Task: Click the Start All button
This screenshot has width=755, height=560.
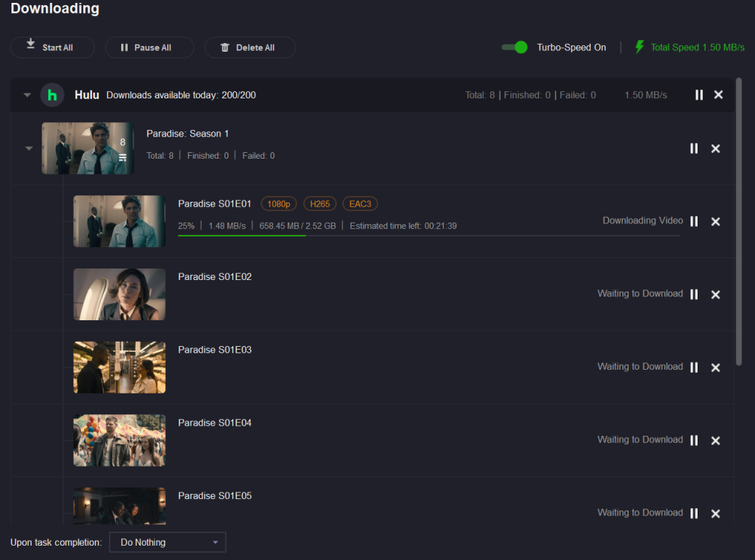Action: pyautogui.click(x=52, y=47)
